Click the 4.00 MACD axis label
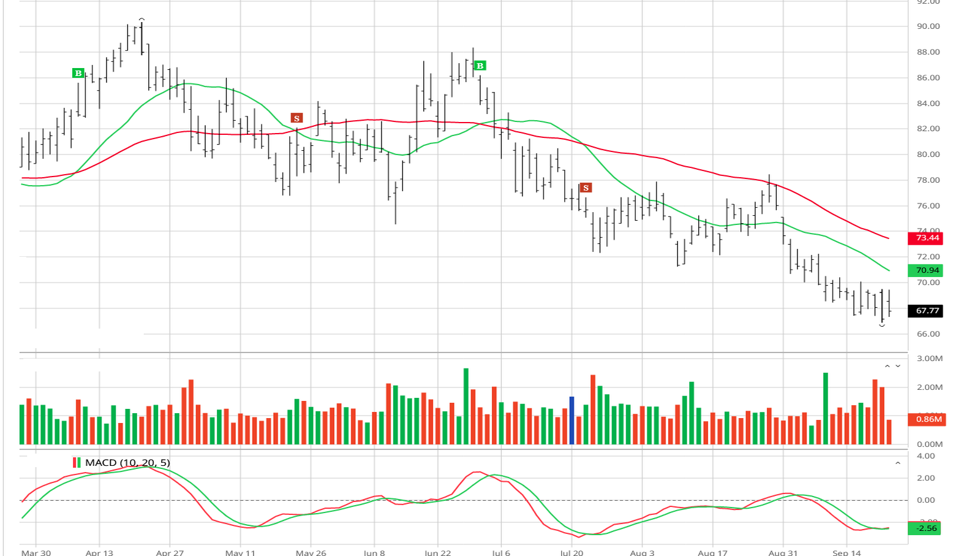Screen dimensions: 980x556 [x=925, y=456]
